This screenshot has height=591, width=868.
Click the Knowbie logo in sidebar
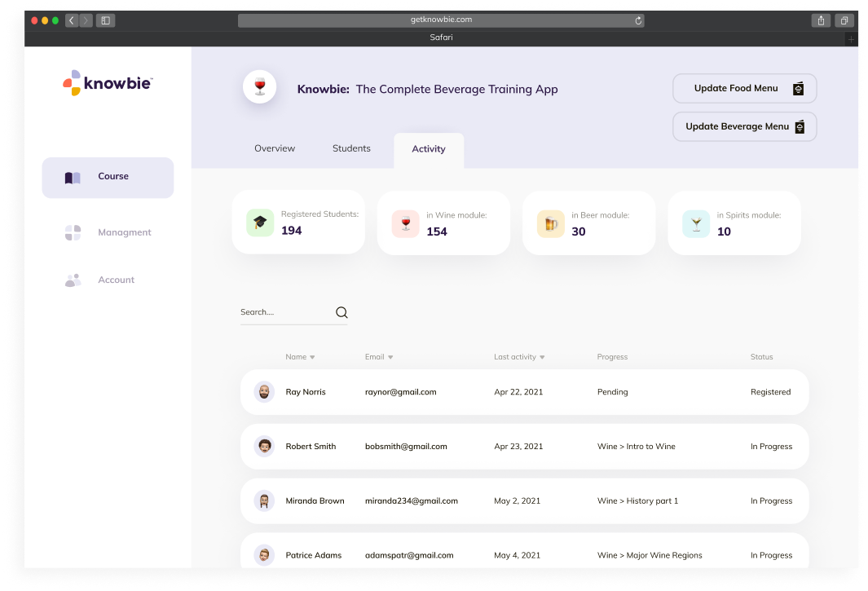point(108,82)
